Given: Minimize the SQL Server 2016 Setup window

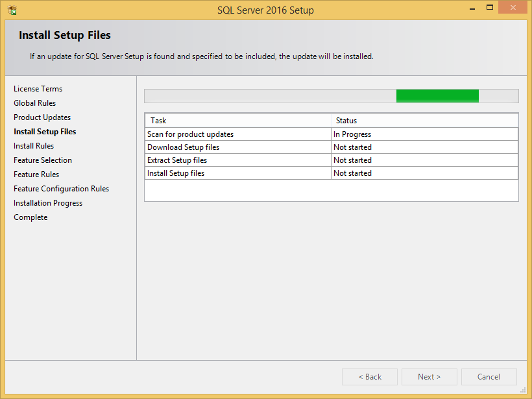Looking at the screenshot, I should [x=472, y=8].
